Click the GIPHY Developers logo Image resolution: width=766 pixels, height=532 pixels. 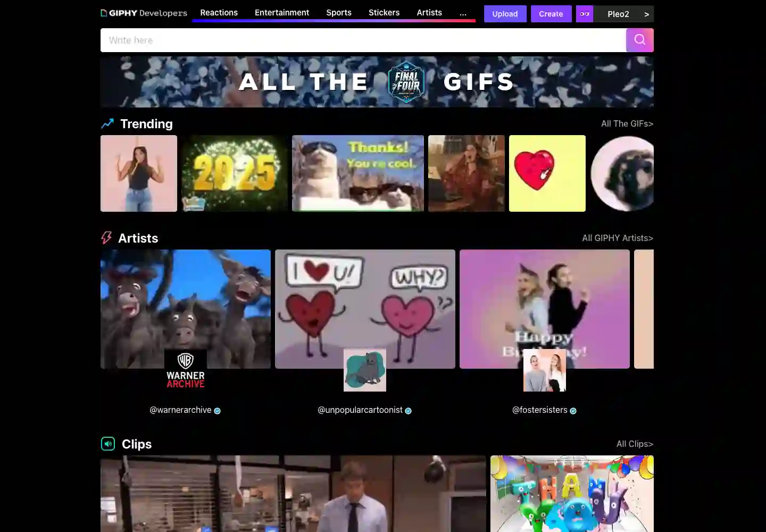point(144,13)
